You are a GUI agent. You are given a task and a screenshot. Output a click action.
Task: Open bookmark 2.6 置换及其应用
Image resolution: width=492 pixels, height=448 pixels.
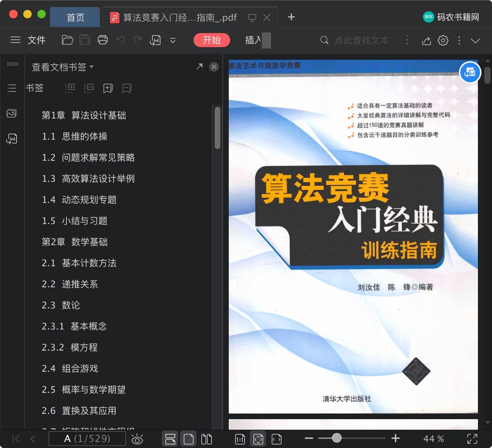coord(79,411)
